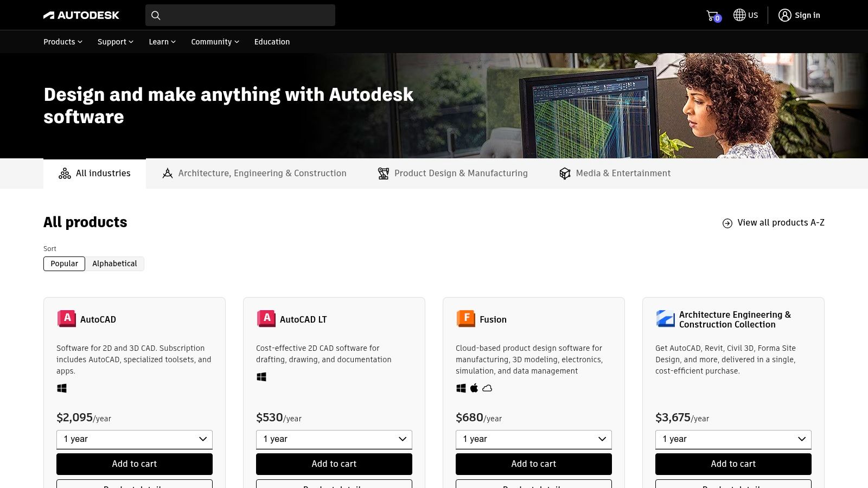This screenshot has width=868, height=488.
Task: Click the Fusion product icon
Action: [x=465, y=319]
